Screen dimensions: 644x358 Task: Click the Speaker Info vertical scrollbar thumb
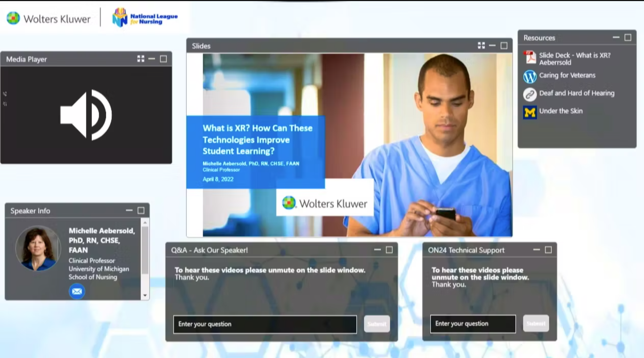click(145, 250)
